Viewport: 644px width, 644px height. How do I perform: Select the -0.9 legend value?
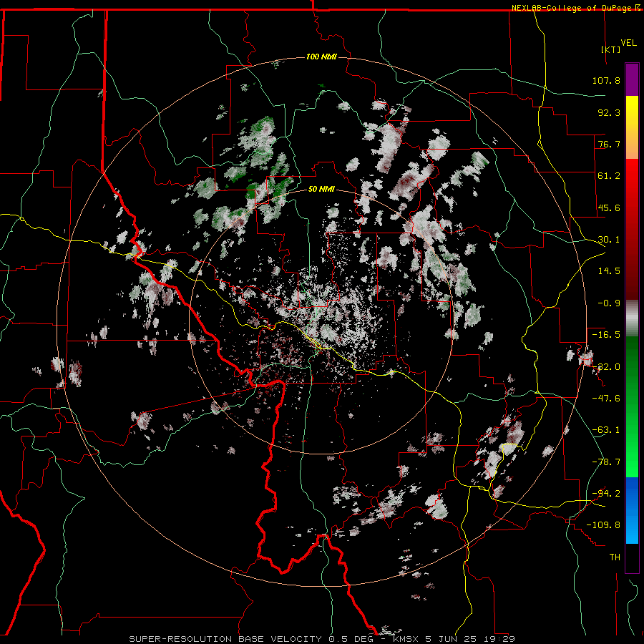click(x=609, y=303)
